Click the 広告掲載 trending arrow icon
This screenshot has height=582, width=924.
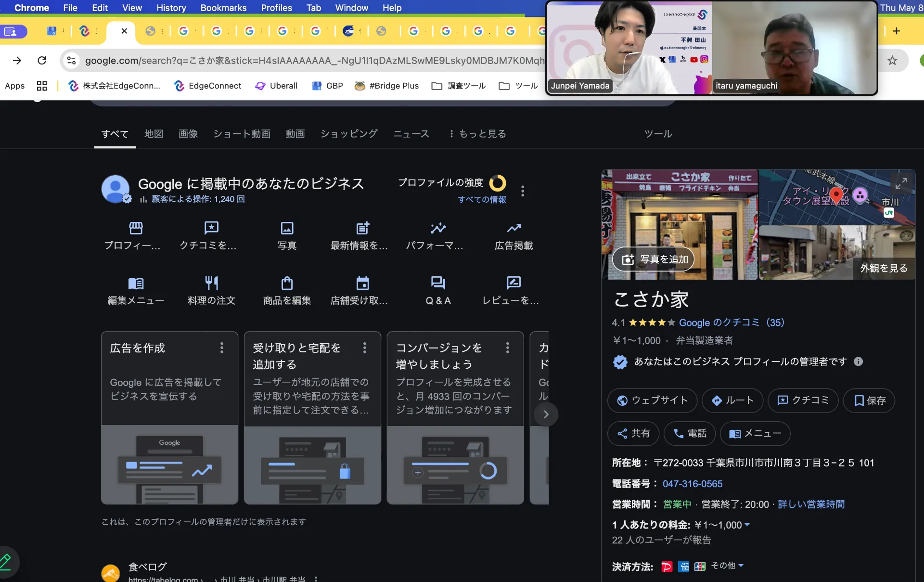(x=513, y=228)
